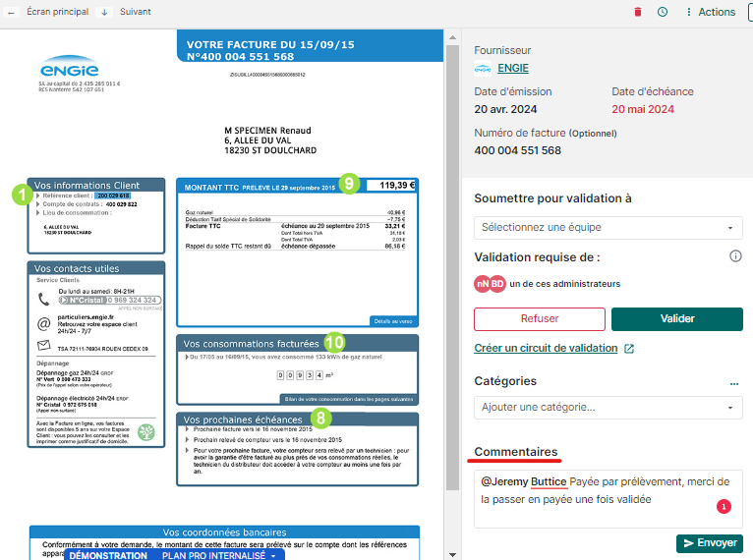
Task: Open the ENGIE supplier link
Action: pos(513,68)
